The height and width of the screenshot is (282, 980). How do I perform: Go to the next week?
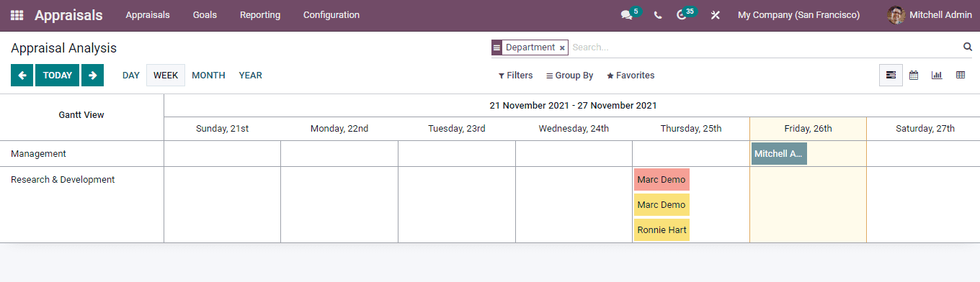[92, 75]
